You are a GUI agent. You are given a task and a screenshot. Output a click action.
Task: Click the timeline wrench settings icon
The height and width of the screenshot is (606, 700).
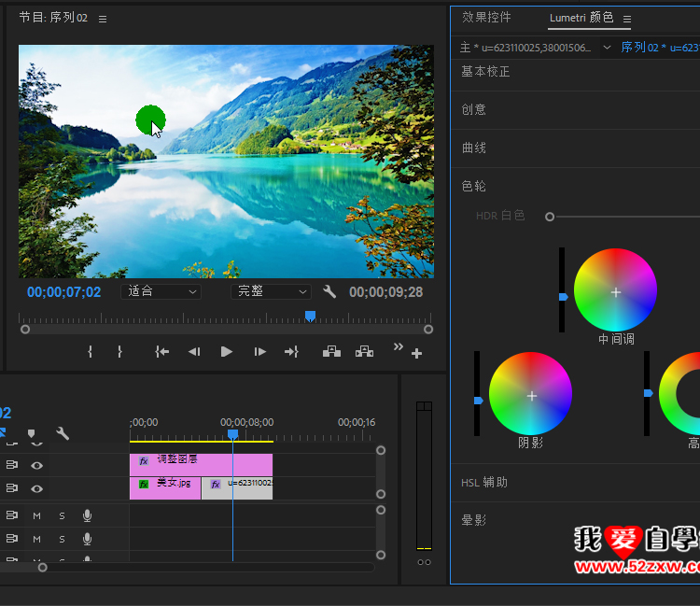63,433
